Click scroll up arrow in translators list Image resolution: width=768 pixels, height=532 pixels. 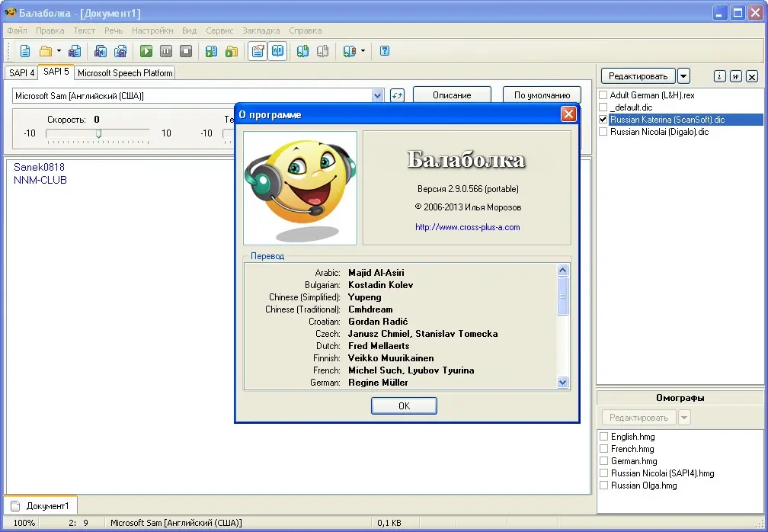(563, 270)
